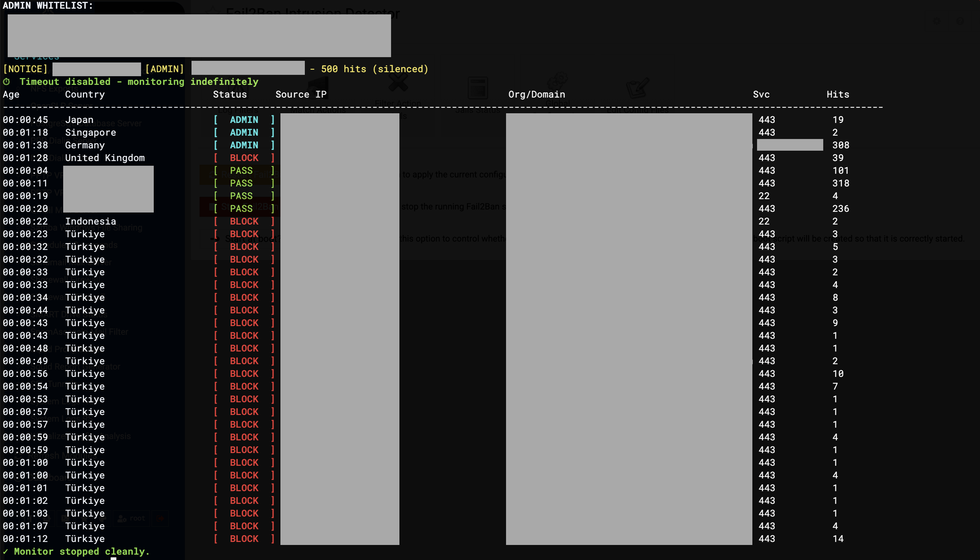980x560 pixels.
Task: Click the favorites star in bottom bar
Action: coord(84,519)
